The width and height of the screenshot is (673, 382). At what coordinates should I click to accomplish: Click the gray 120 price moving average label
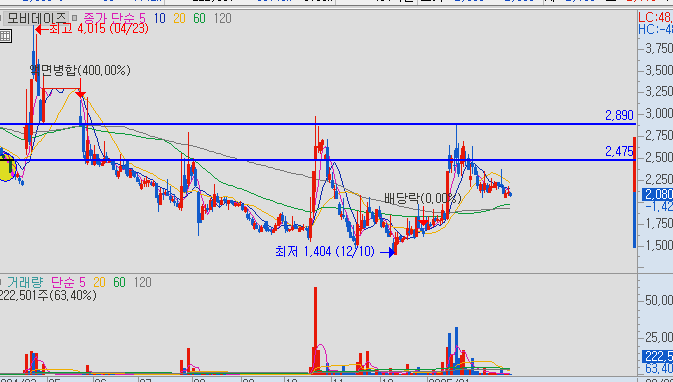(222, 18)
